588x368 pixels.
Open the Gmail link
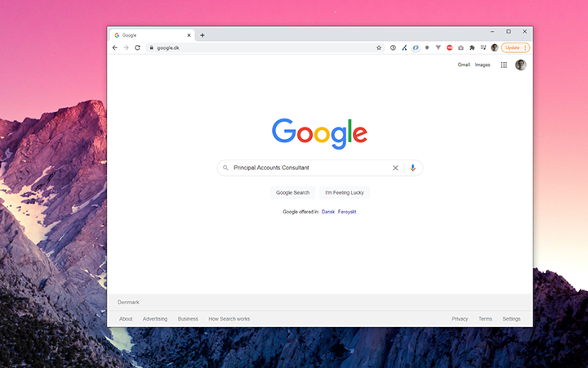[464, 65]
